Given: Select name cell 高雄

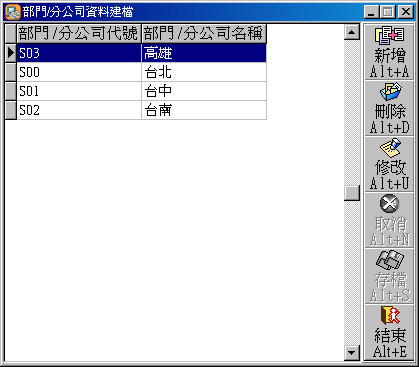Looking at the screenshot, I should (204, 53).
